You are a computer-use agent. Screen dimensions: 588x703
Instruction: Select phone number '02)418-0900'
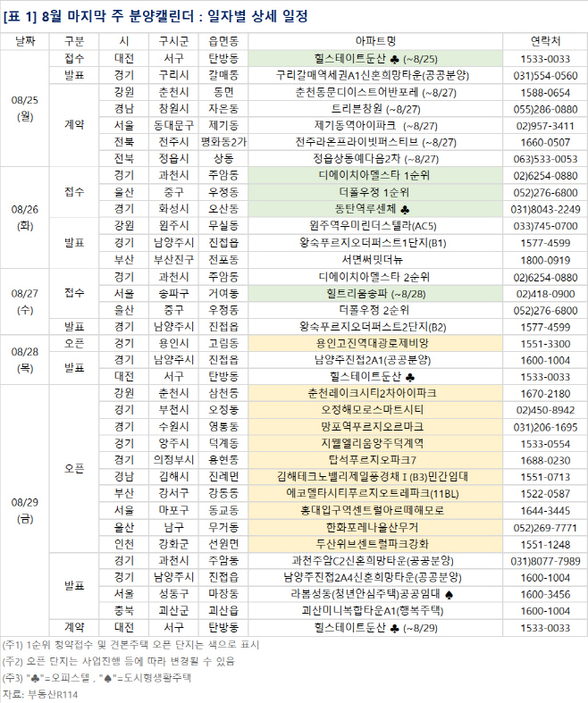coord(545,294)
